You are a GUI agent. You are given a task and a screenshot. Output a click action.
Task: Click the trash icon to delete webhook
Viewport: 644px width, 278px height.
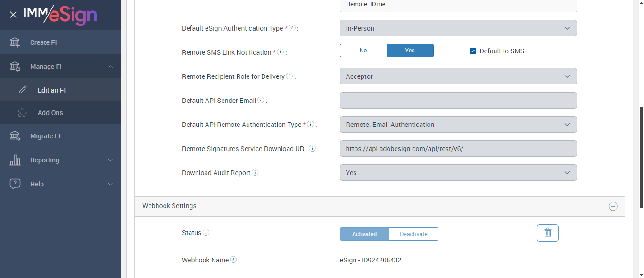(x=547, y=233)
